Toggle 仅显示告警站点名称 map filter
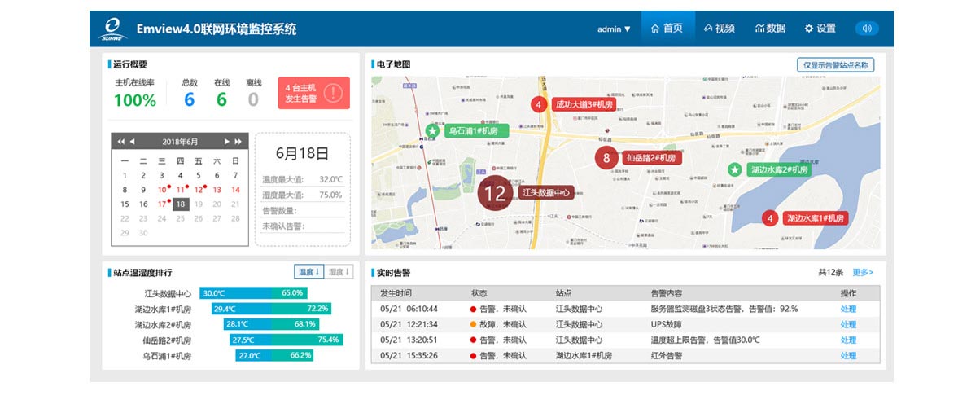980x404 pixels. pos(835,65)
